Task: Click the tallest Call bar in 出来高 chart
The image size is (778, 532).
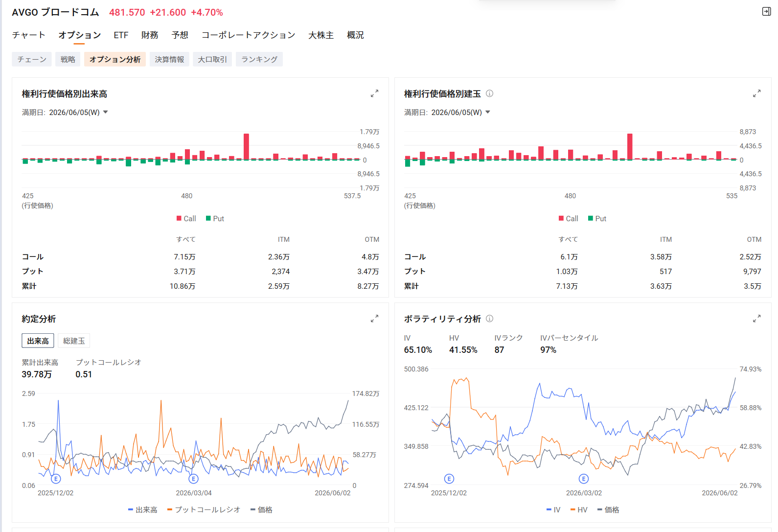Action: 246,147
